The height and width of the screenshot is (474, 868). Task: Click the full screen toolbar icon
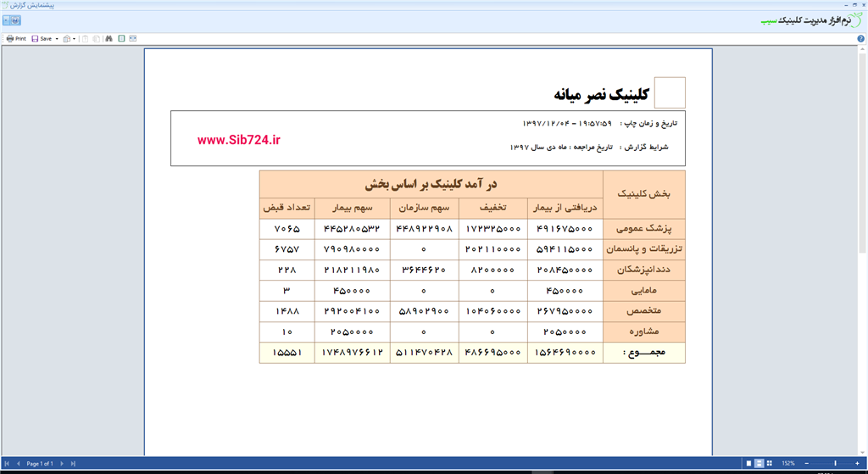(133, 39)
